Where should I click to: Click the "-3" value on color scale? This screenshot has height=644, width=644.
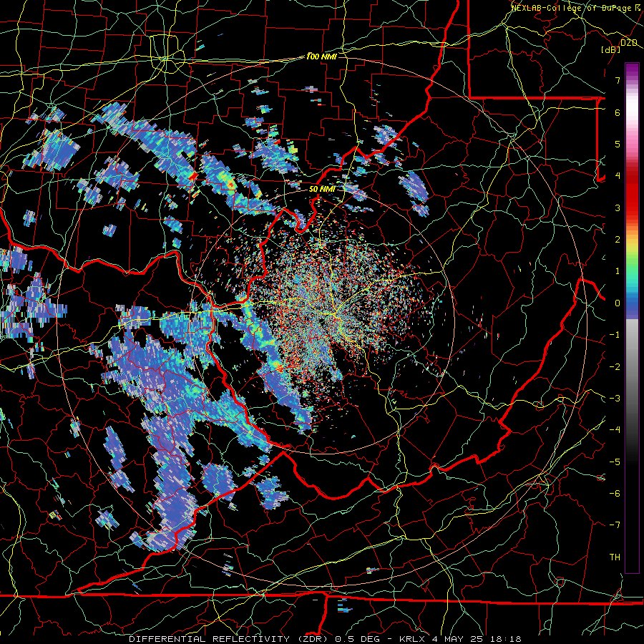pyautogui.click(x=615, y=398)
